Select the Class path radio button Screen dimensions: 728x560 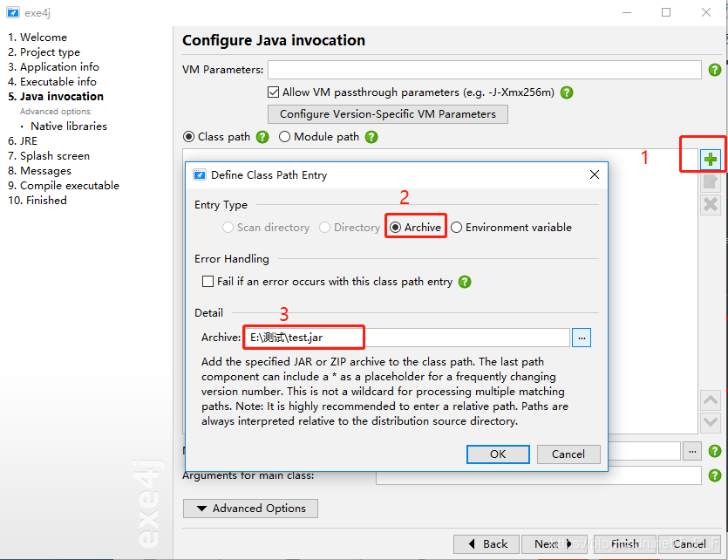[188, 137]
